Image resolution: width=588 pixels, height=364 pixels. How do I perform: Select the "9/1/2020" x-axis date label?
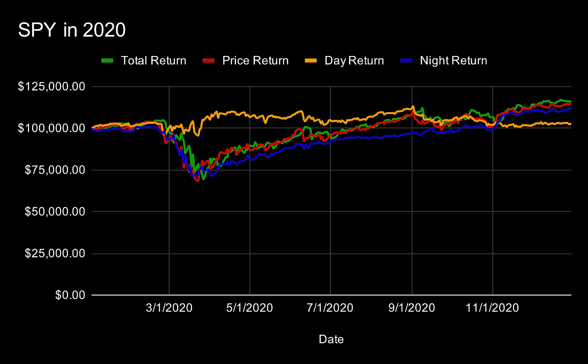[x=412, y=308]
